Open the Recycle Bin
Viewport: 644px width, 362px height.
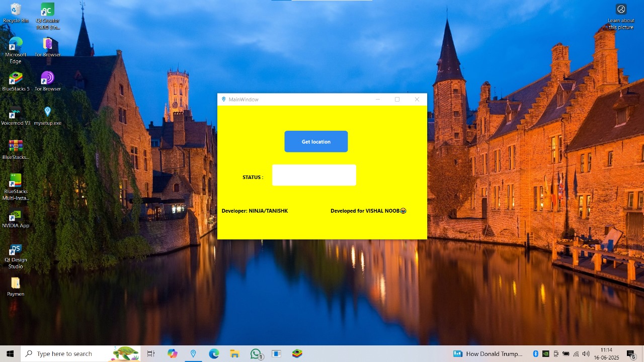pyautogui.click(x=16, y=10)
